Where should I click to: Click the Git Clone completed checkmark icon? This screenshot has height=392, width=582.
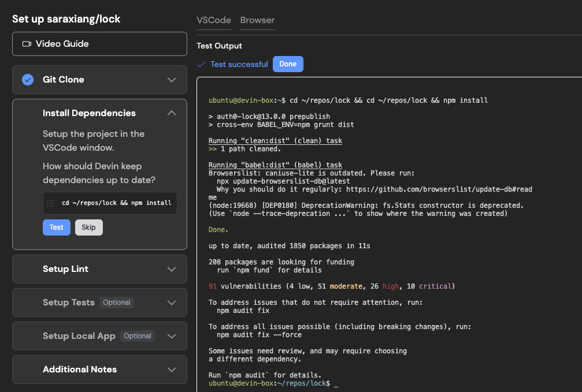[28, 80]
